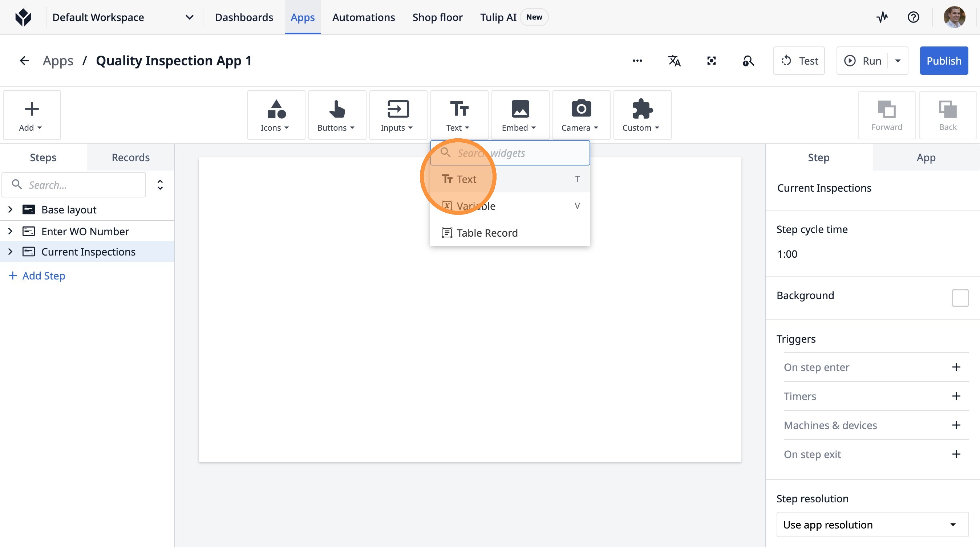Click the activity pulse icon
This screenshot has height=547, width=980.
[x=882, y=17]
